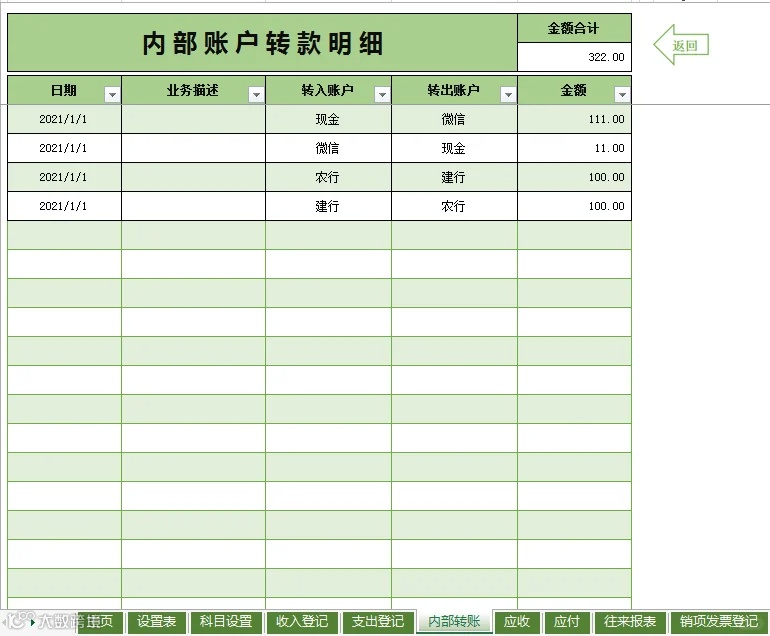Select 微信 in the 111.00 row
The height and width of the screenshot is (636, 770).
tap(454, 119)
